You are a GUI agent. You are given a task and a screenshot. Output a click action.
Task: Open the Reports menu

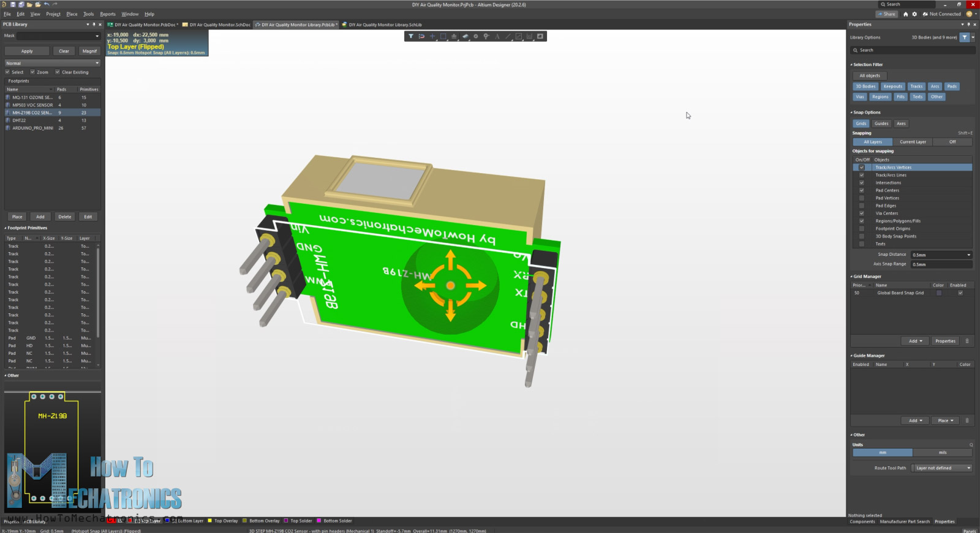pyautogui.click(x=108, y=14)
